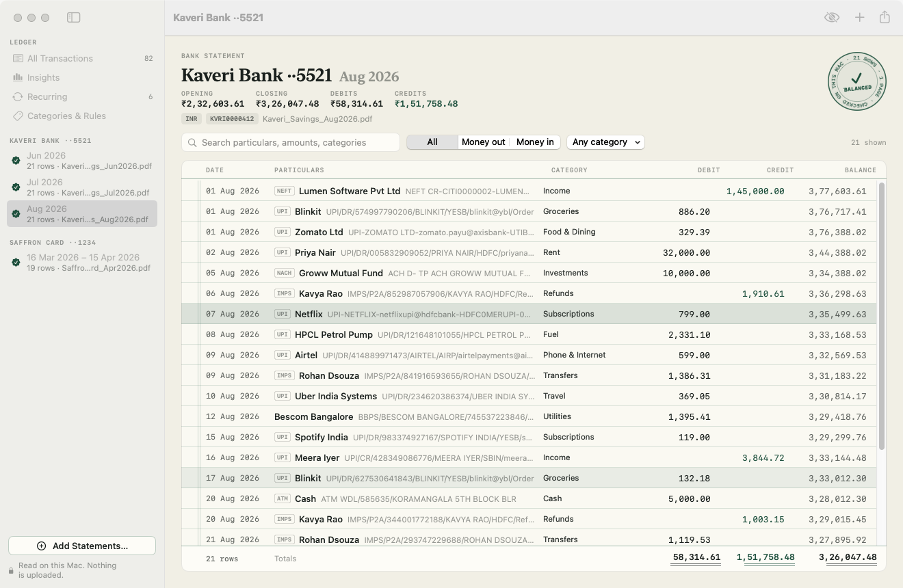Click the UPI tag on the Zomato Ltd row
Image resolution: width=903 pixels, height=588 pixels.
click(x=283, y=232)
